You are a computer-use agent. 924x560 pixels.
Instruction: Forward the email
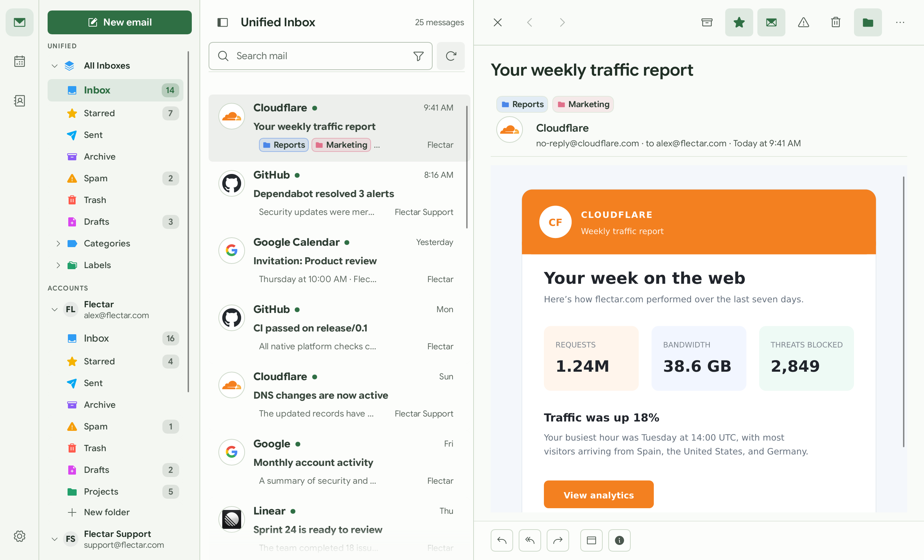tap(558, 540)
